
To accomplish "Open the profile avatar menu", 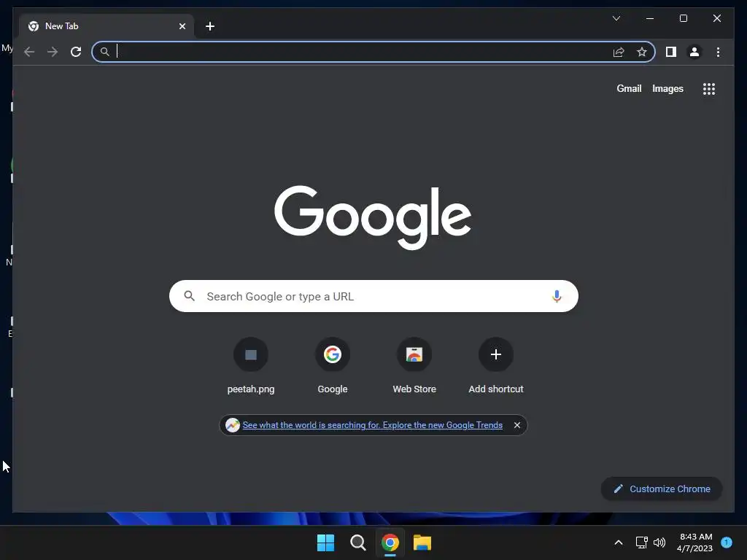I will click(694, 52).
